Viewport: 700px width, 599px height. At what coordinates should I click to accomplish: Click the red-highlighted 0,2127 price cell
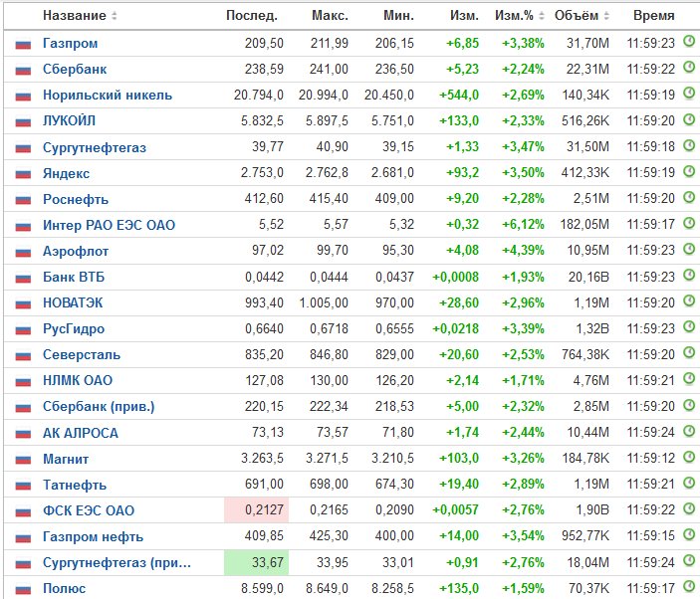256,509
